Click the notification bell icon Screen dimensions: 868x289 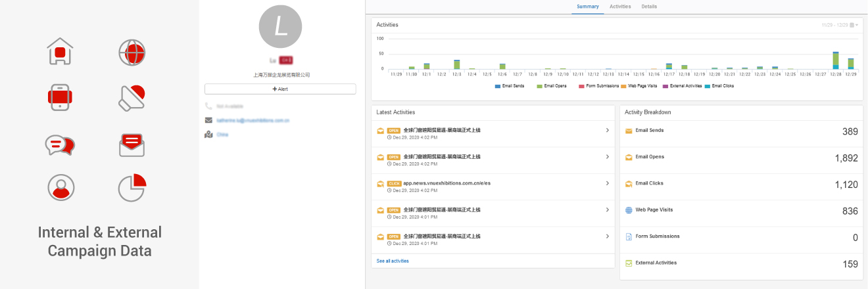132,97
